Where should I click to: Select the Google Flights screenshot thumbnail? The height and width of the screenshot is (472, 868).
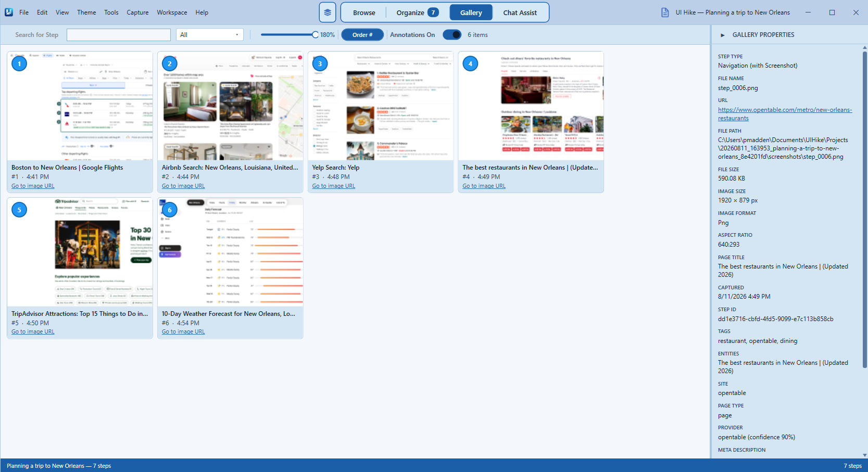point(80,106)
